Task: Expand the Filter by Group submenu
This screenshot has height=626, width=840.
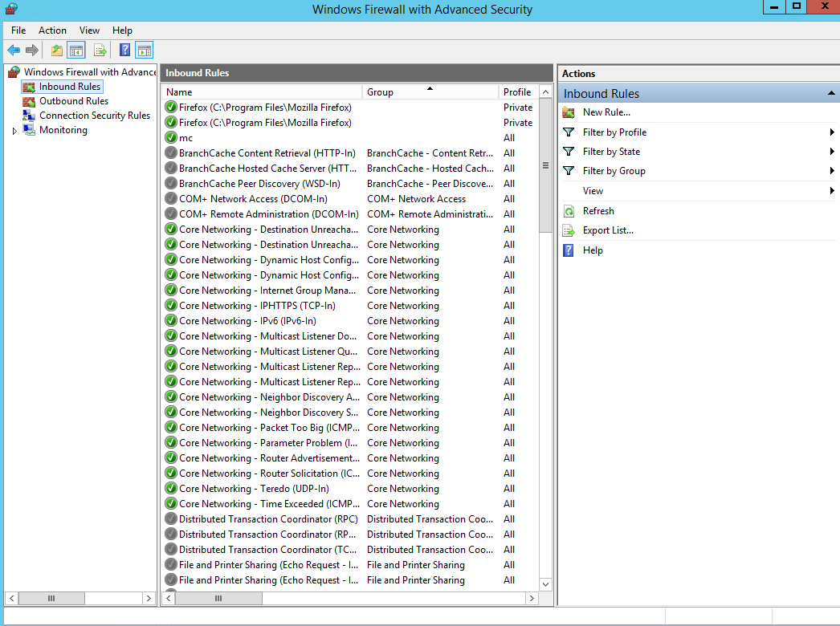Action: pos(614,171)
